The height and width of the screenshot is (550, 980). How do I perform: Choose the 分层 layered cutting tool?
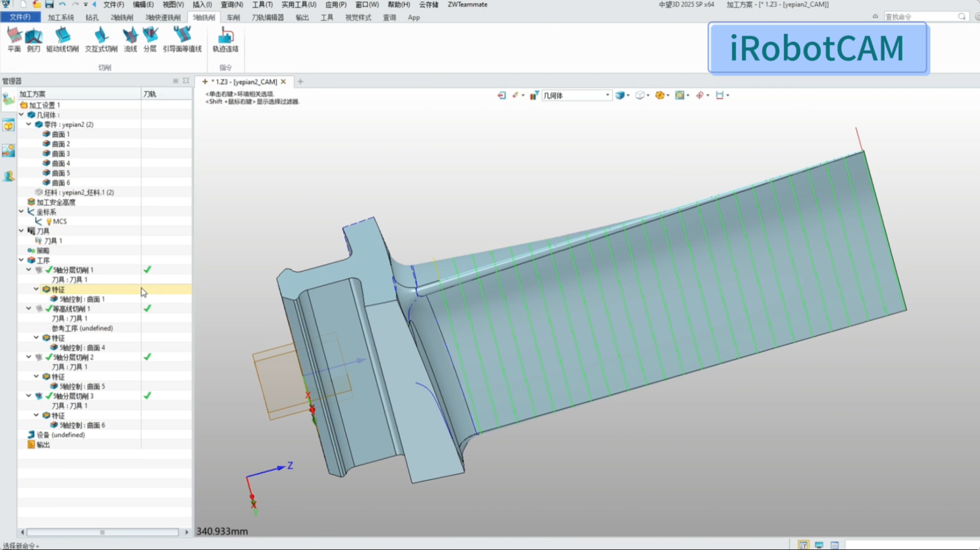pos(150,40)
